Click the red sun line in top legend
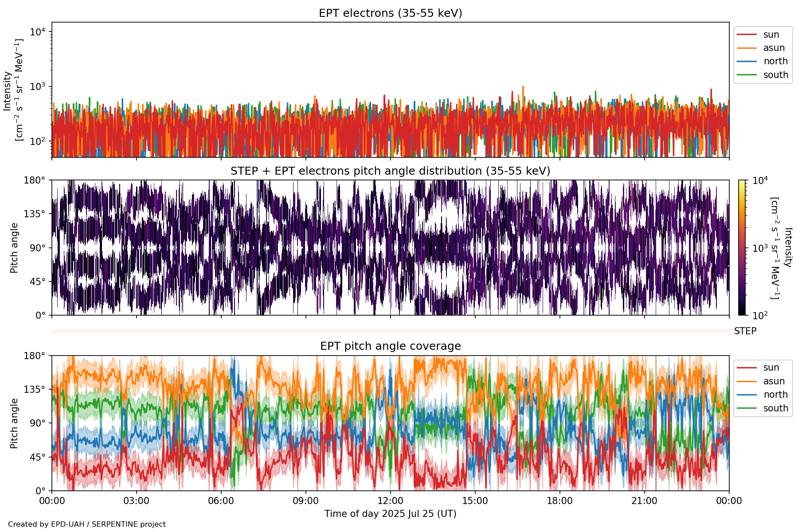This screenshot has height=532, width=798. [747, 35]
